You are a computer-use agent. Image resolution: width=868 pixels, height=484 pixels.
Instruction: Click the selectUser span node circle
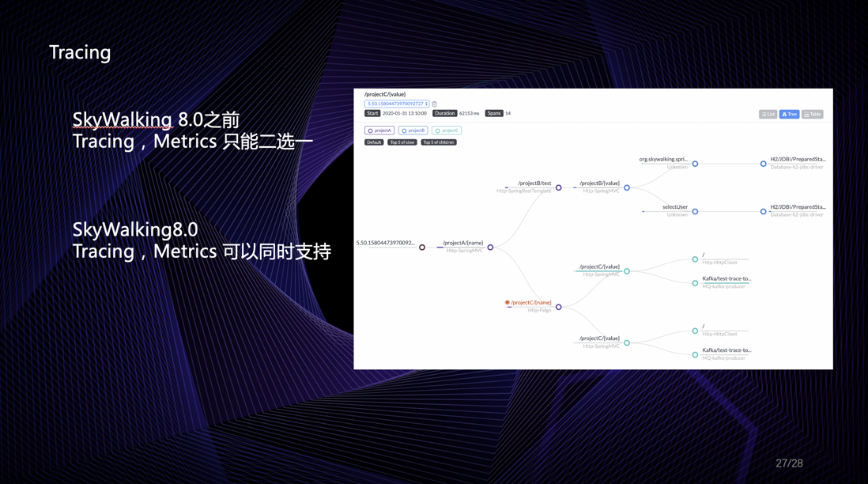click(696, 211)
